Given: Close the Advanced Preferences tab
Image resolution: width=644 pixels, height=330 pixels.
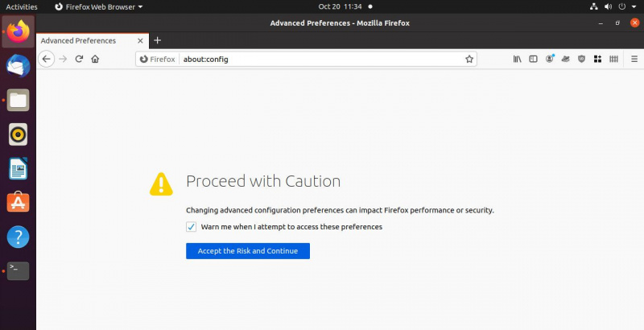Looking at the screenshot, I should tap(140, 40).
